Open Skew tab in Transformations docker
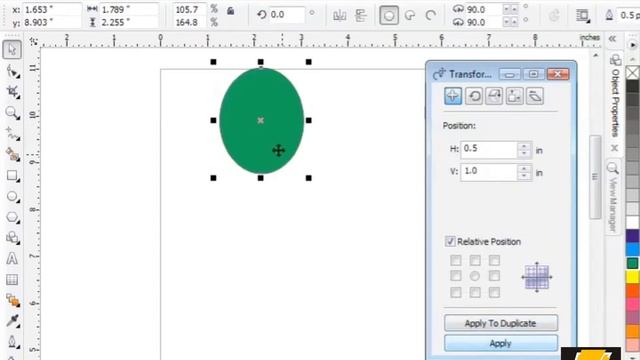This screenshot has width=640, height=360. (x=535, y=96)
